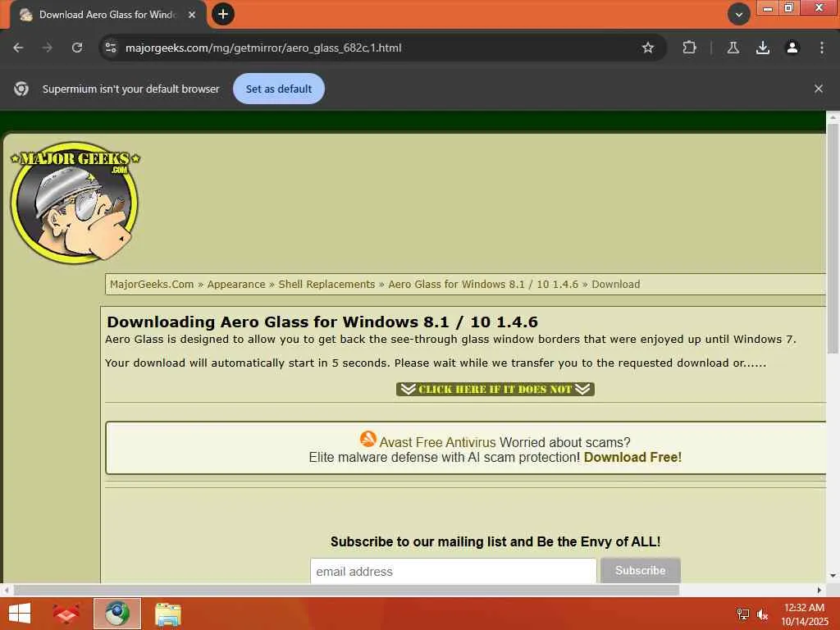Click the horizontal scrollbar thumb

[346, 590]
